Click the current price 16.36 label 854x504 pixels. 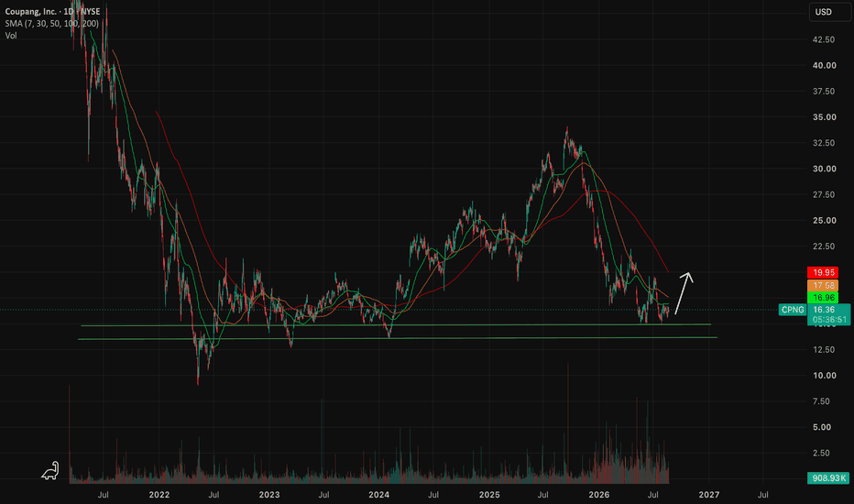point(824,310)
